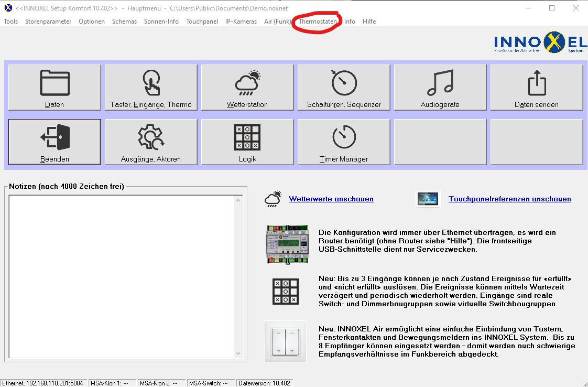This screenshot has width=588, height=387.
Task: Follow the Wetterwerte anschauen link
Action: (331, 199)
